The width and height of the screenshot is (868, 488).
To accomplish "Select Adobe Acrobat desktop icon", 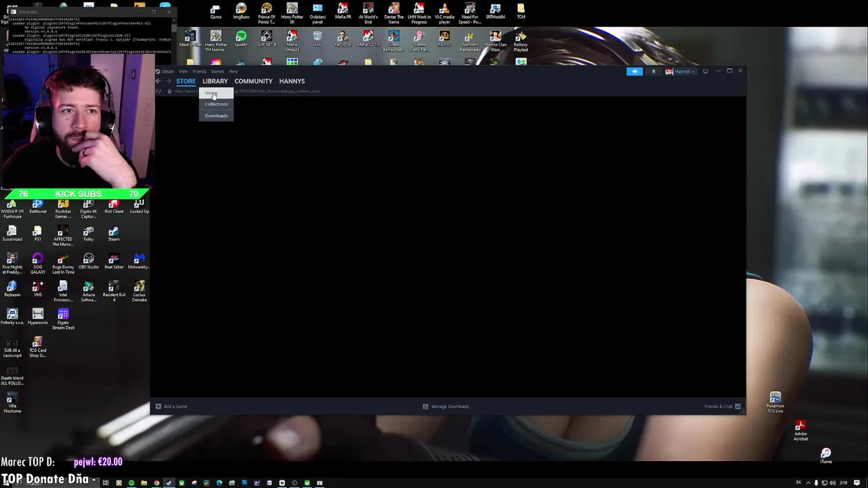I will coord(801,431).
